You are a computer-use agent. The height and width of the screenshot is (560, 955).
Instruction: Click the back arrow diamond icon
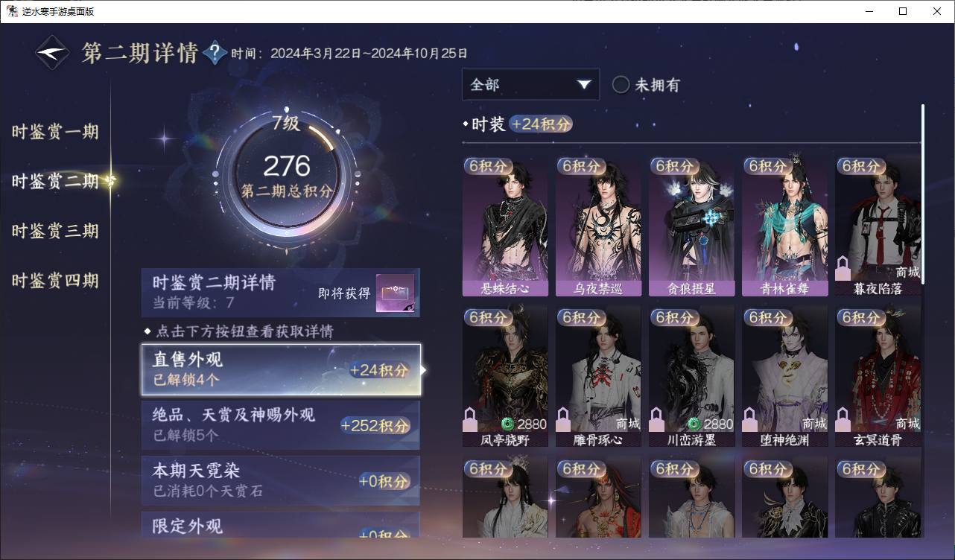click(53, 53)
